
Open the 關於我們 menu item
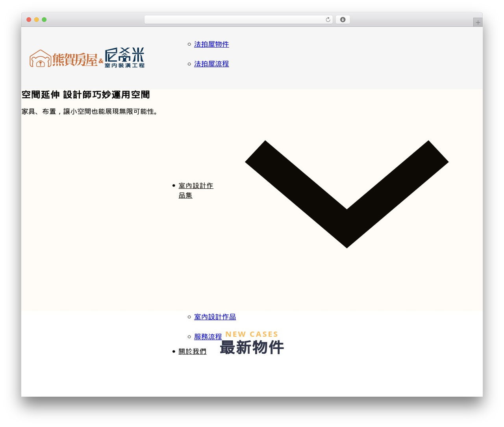pos(192,351)
